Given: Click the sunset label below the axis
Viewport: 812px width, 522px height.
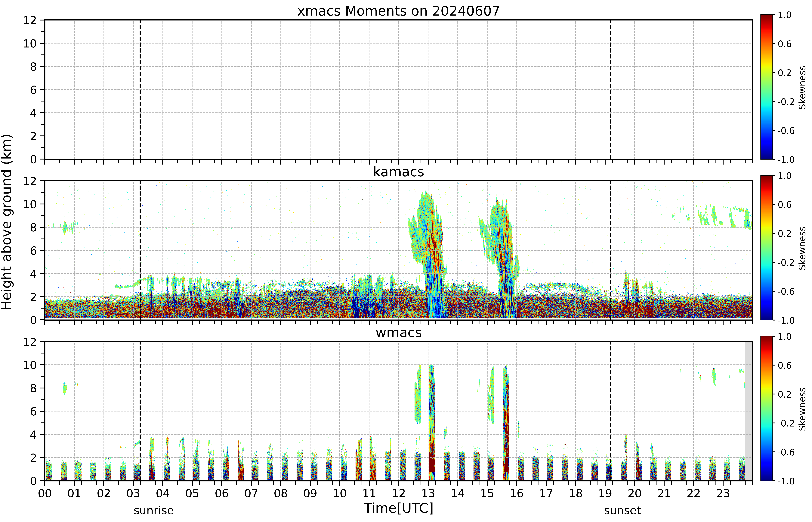Looking at the screenshot, I should click(622, 510).
